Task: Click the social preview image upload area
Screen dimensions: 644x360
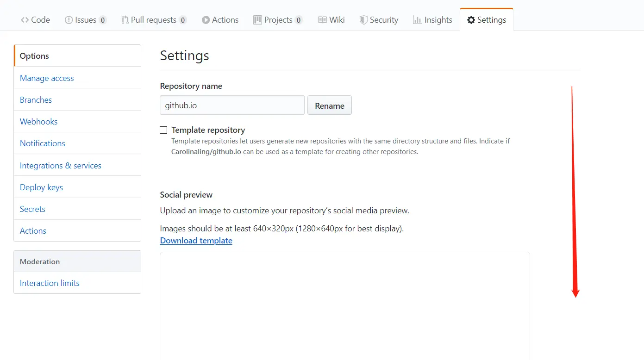Action: pyautogui.click(x=345, y=306)
